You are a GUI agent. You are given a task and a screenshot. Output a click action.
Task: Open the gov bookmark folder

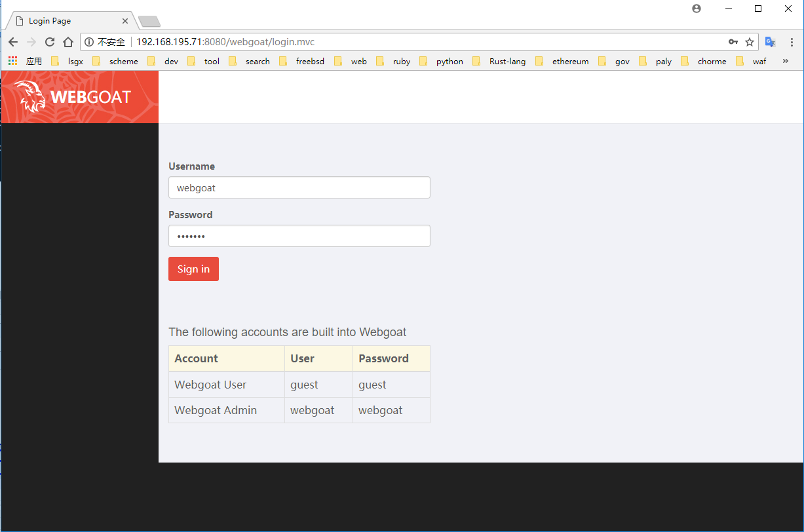click(x=613, y=61)
